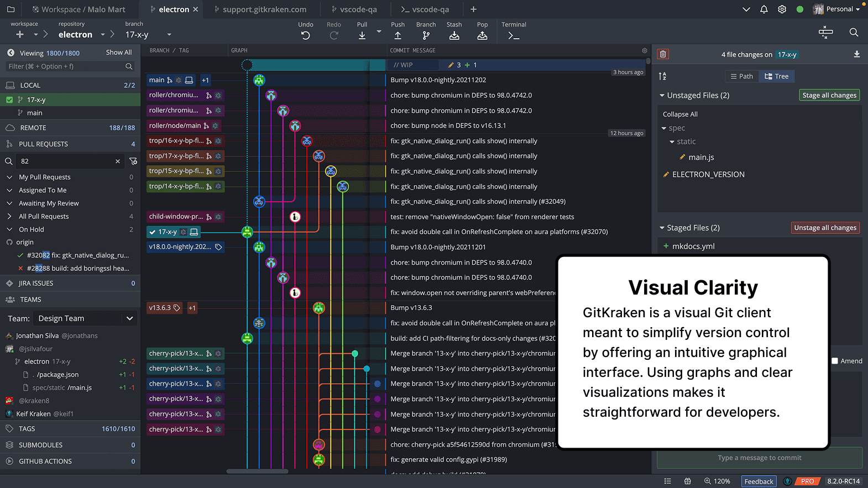Click the notifications bell icon
This screenshot has height=488, width=868.
pos(764,9)
